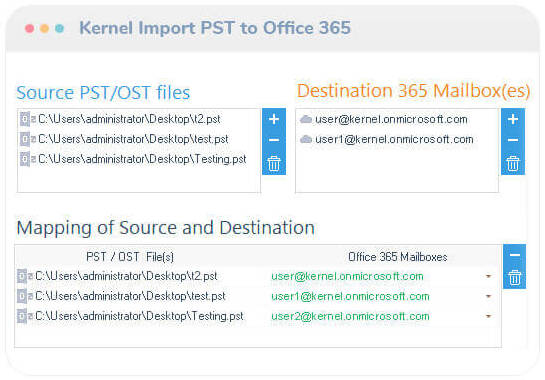
Task: Open the mailbox dropdown for the t2.pst row
Action: [x=488, y=276]
